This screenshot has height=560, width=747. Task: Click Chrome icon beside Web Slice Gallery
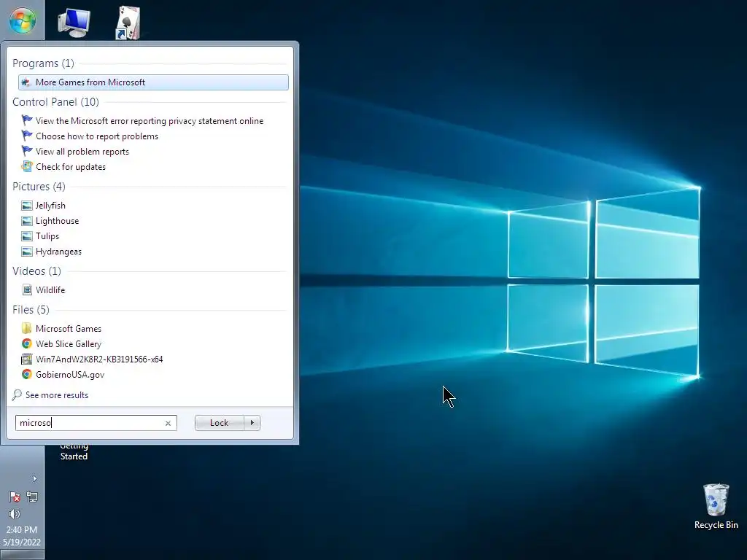click(x=27, y=343)
